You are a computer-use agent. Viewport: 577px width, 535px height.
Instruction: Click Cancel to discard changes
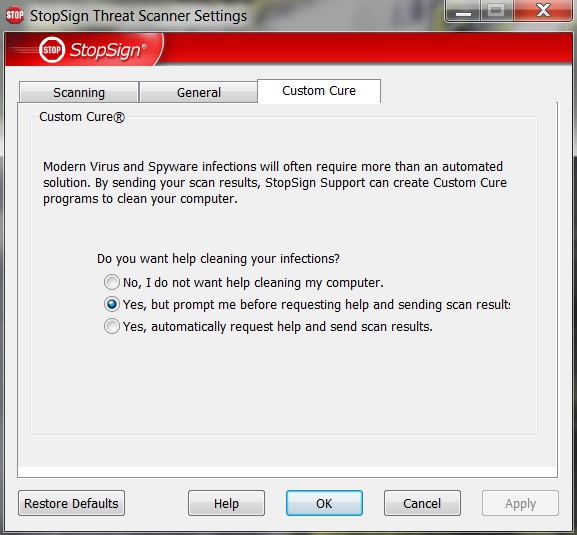pos(422,503)
